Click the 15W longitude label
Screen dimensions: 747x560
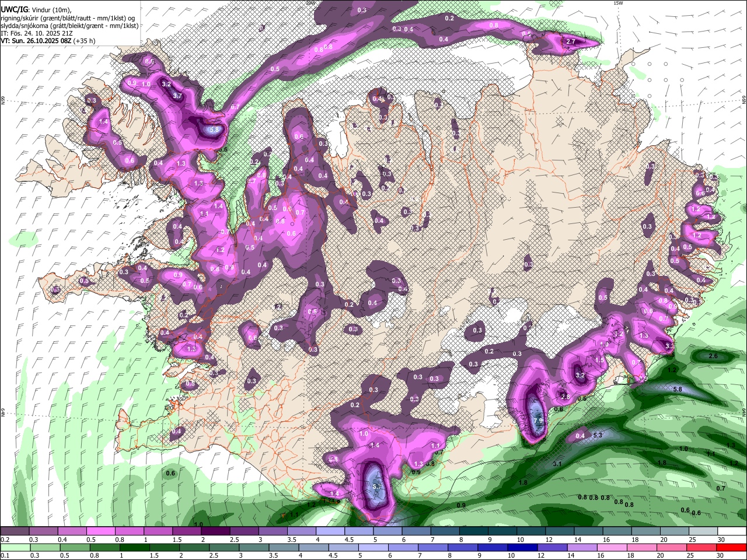pos(618,3)
